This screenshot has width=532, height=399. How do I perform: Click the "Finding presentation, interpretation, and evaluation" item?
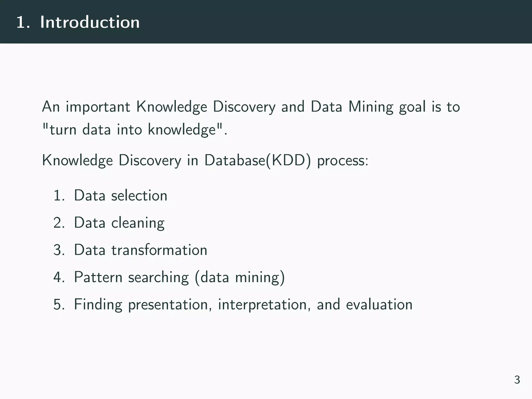(x=243, y=304)
